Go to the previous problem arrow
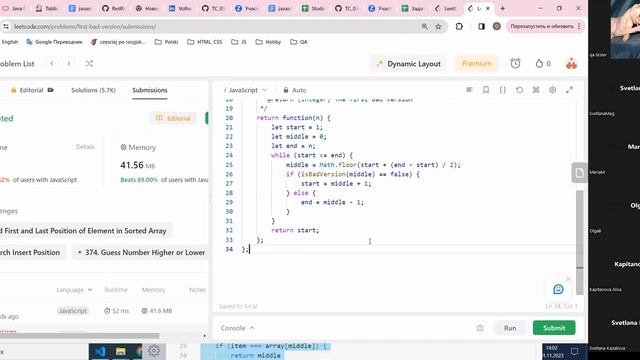Screen dimensions: 640x360 coord(52,64)
